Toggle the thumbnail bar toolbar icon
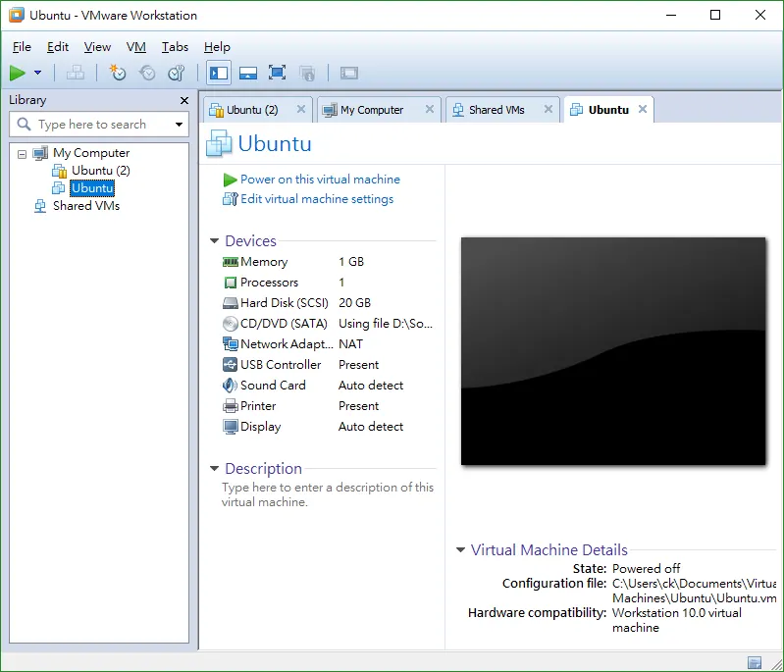 (248, 73)
